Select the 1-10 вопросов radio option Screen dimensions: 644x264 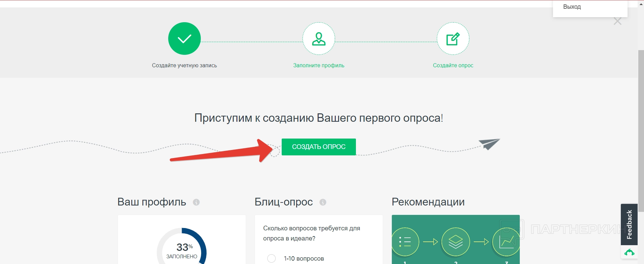271,258
